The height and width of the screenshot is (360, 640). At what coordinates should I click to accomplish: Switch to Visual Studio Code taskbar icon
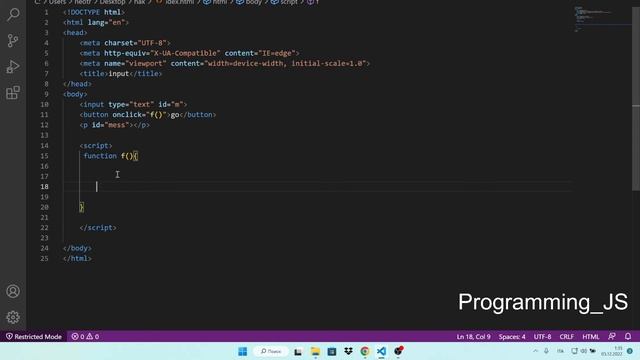coord(381,351)
